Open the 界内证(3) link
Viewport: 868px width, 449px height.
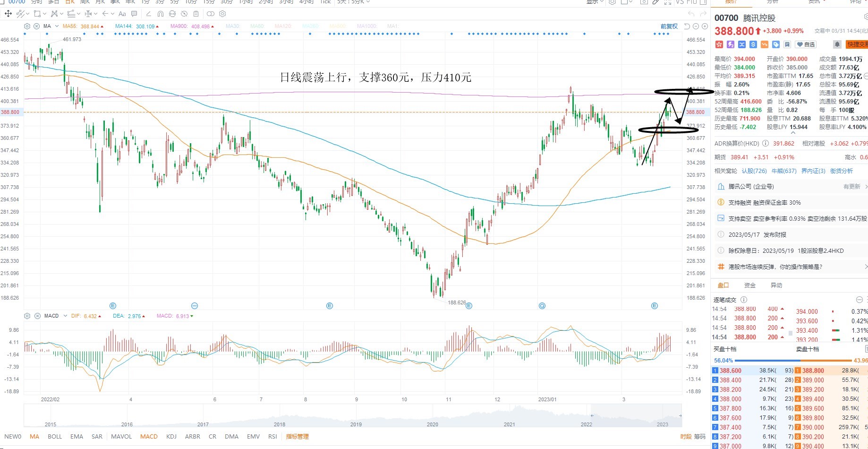click(x=813, y=171)
